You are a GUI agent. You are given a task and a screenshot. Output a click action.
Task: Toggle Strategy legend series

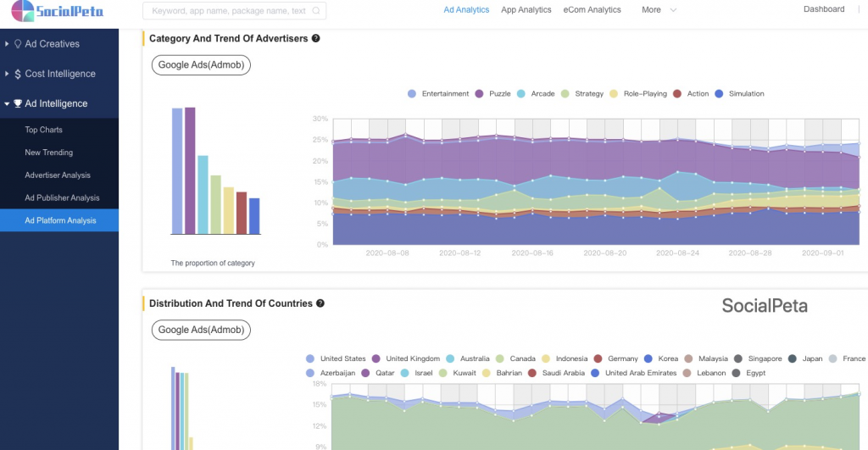click(x=581, y=93)
